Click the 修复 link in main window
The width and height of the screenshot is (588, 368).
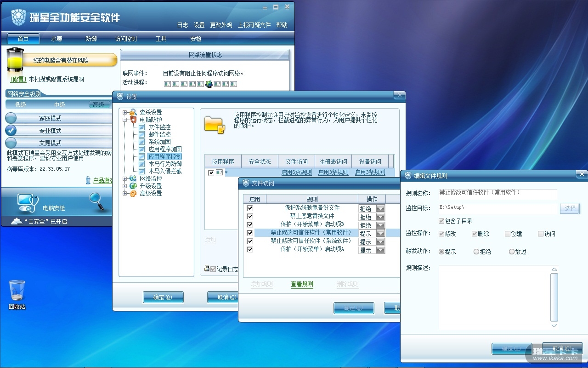(18, 79)
